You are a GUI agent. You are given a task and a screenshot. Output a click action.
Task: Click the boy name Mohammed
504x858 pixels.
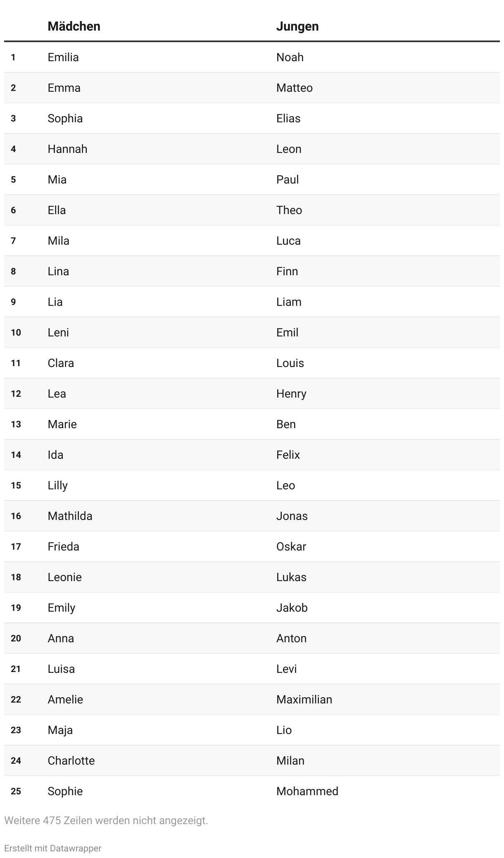pos(307,791)
